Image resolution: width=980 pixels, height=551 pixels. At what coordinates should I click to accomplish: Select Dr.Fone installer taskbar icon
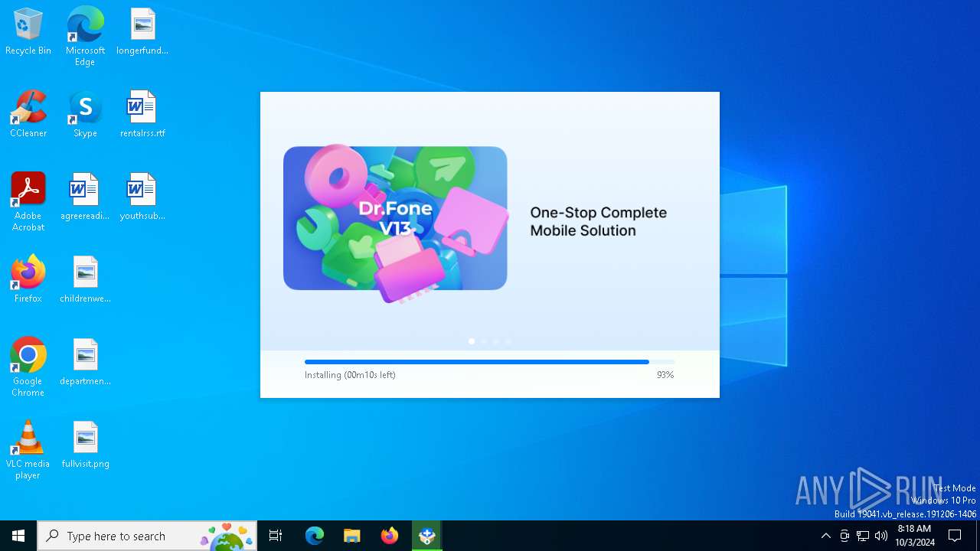point(427,536)
